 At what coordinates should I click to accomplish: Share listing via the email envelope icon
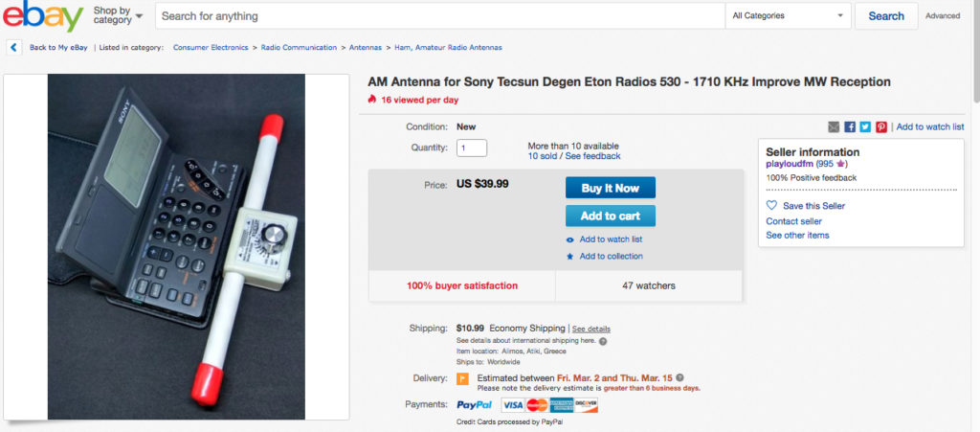(834, 126)
